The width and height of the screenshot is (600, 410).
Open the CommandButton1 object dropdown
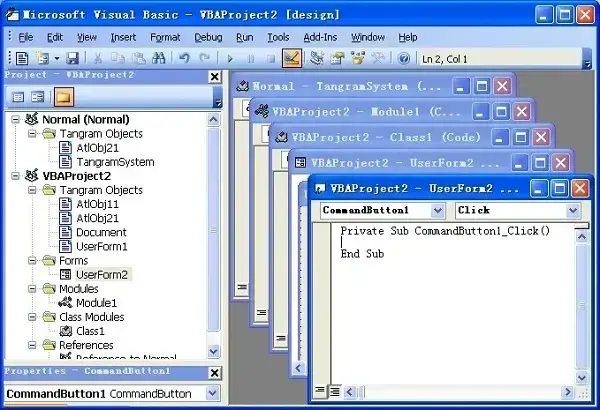437,210
